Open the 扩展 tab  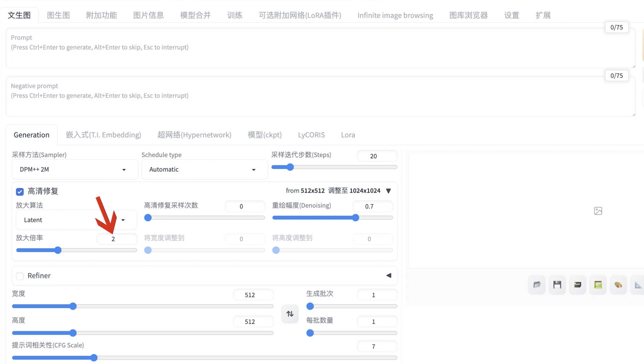543,15
